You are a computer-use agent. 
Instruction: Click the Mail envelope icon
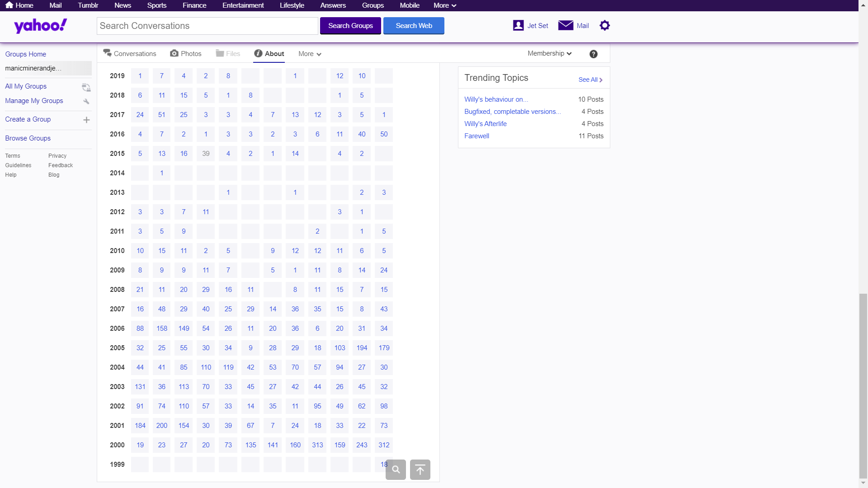(x=566, y=25)
